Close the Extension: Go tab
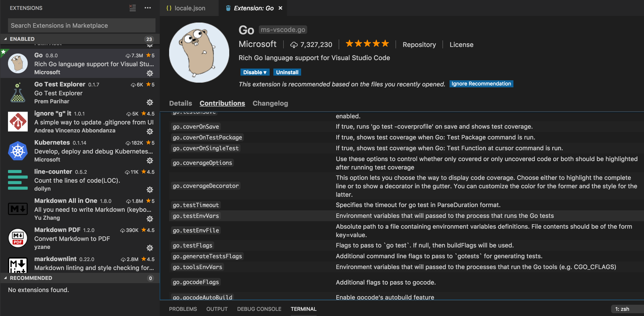Viewport: 644px width, 316px height. click(280, 8)
